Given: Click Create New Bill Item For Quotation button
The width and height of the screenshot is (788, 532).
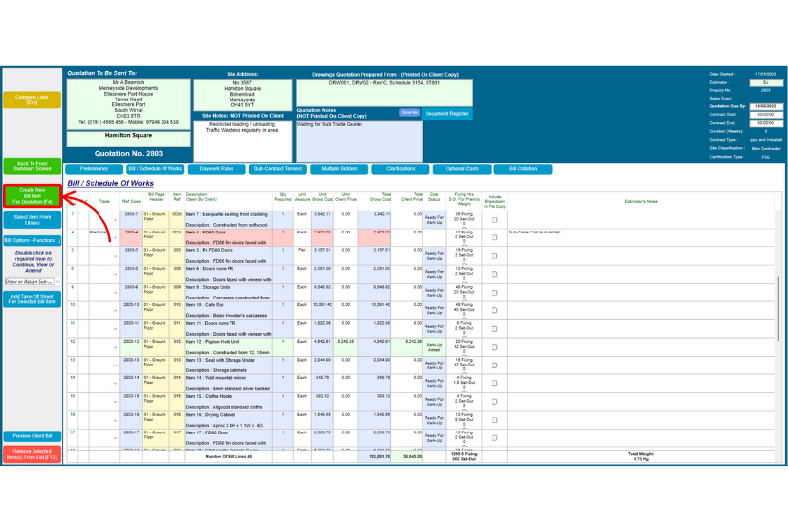Looking at the screenshot, I should point(33,195).
